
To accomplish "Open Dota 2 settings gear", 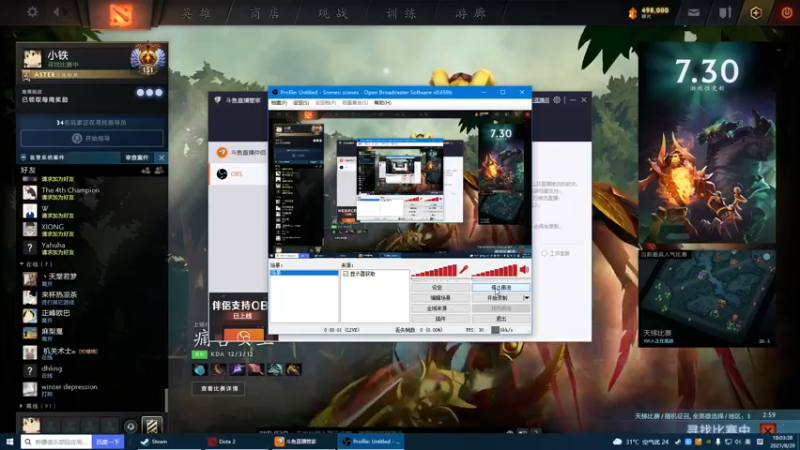I will pos(32,12).
